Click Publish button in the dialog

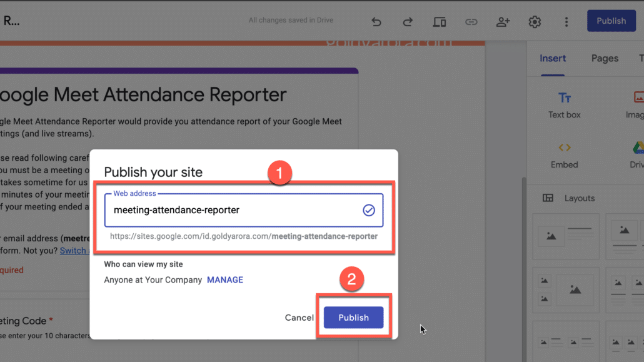[x=353, y=317]
